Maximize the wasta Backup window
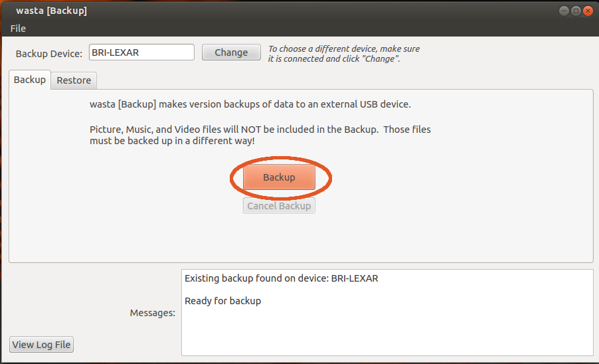Viewport: 599px width, 364px height. 576,11
